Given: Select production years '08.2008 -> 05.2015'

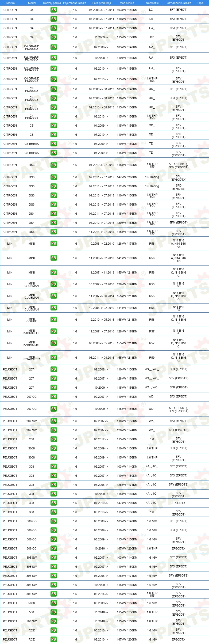Looking at the screenshot, I should pyautogui.click(x=102, y=343).
